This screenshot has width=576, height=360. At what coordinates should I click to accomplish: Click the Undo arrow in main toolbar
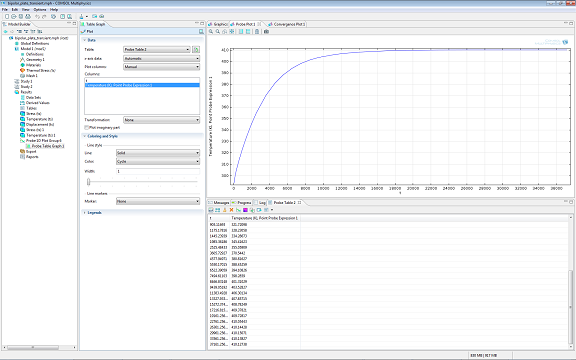click(37, 17)
